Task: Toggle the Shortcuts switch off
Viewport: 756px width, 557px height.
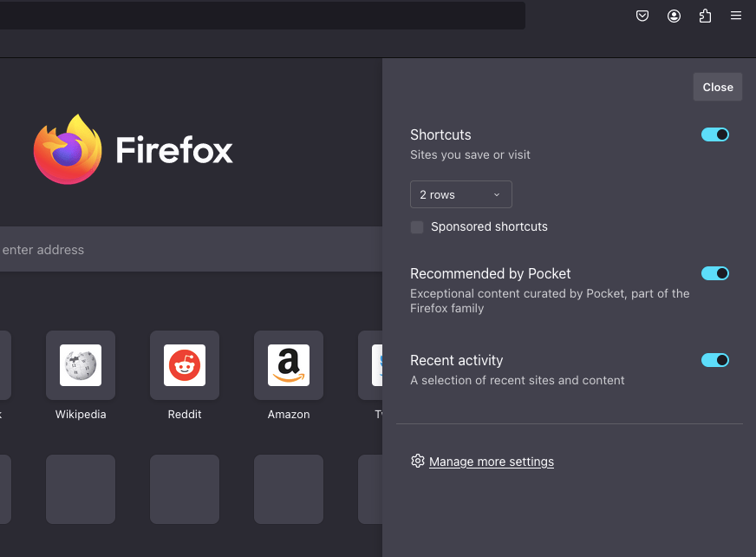Action: (715, 134)
